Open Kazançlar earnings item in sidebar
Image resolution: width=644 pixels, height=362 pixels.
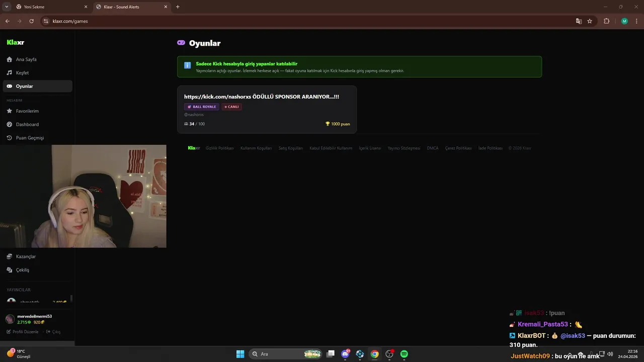37,256
